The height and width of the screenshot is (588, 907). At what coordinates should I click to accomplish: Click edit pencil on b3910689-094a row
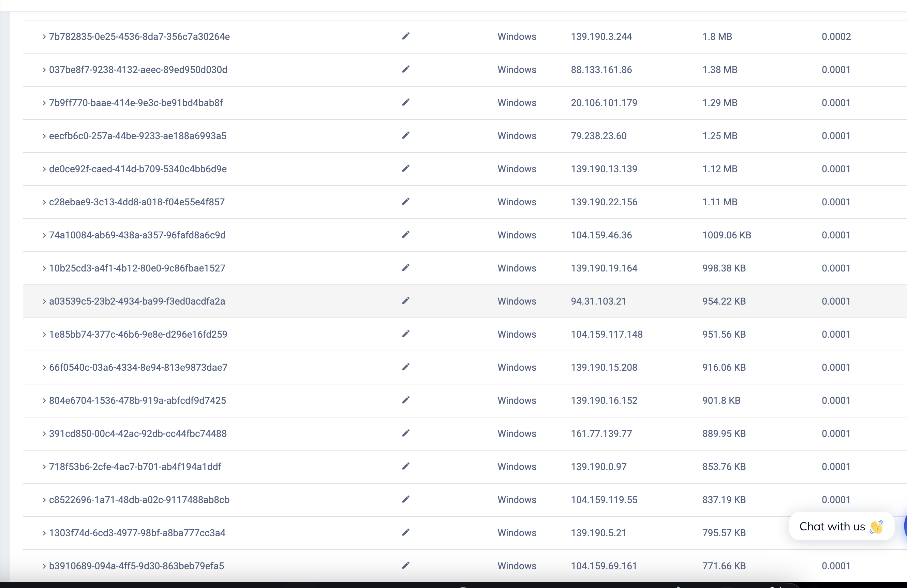405,565
